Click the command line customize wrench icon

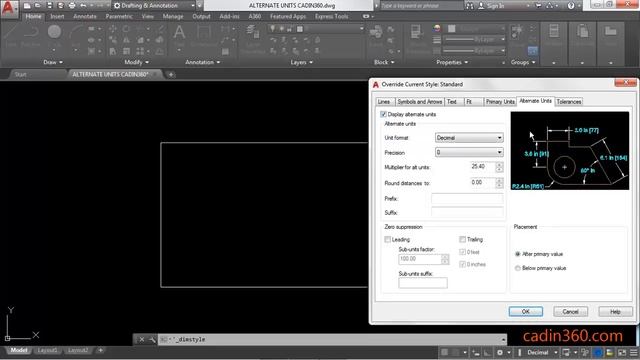tap(152, 339)
